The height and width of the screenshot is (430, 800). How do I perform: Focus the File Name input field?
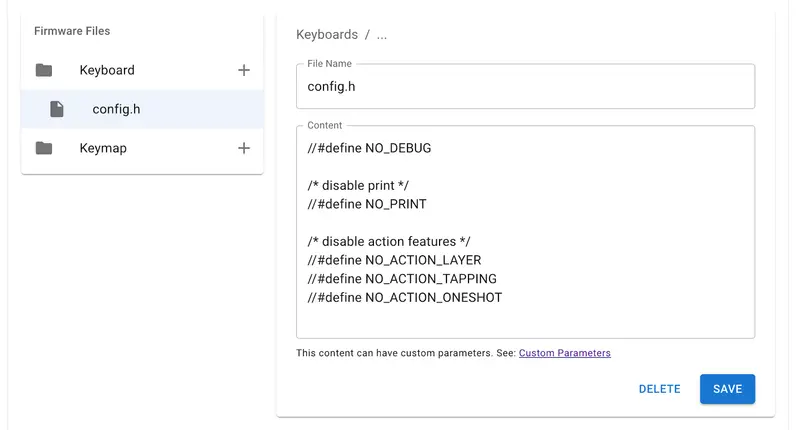pyautogui.click(x=525, y=87)
